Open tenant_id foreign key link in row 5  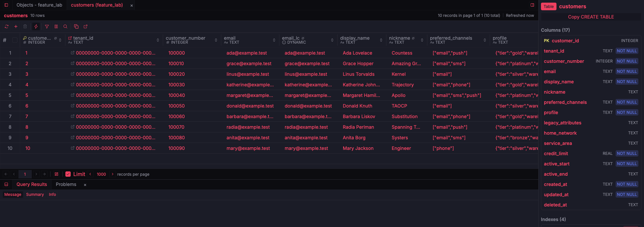tap(72, 95)
